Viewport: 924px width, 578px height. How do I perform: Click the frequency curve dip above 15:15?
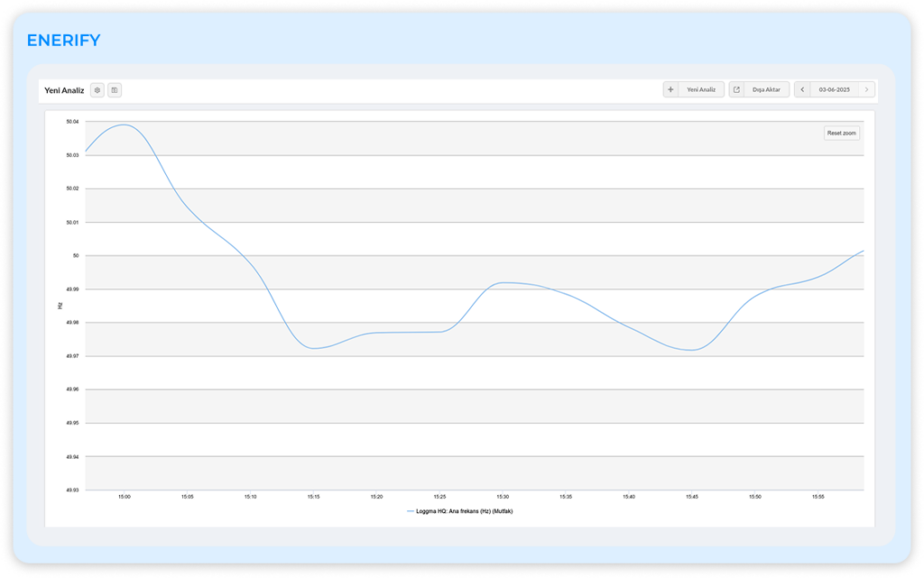pyautogui.click(x=313, y=348)
